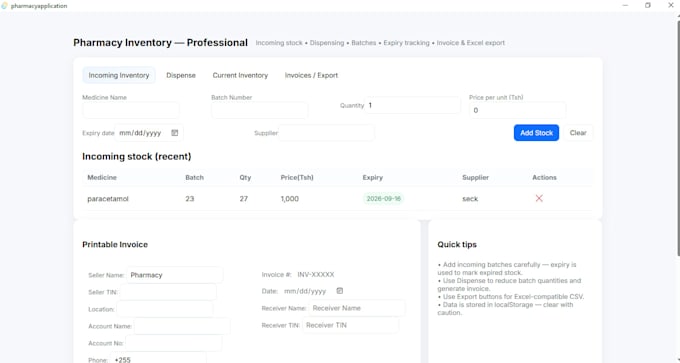This screenshot has height=363, width=680.
Task: Click the Batch column header
Action: (194, 177)
